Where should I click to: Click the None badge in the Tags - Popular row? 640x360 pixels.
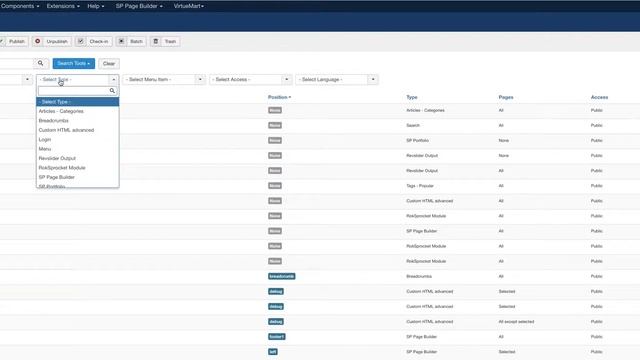pos(275,186)
